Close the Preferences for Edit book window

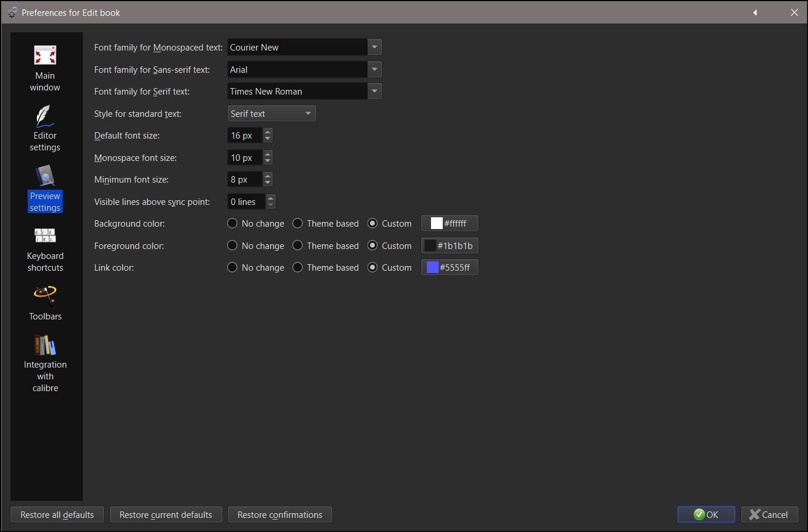tap(794, 12)
